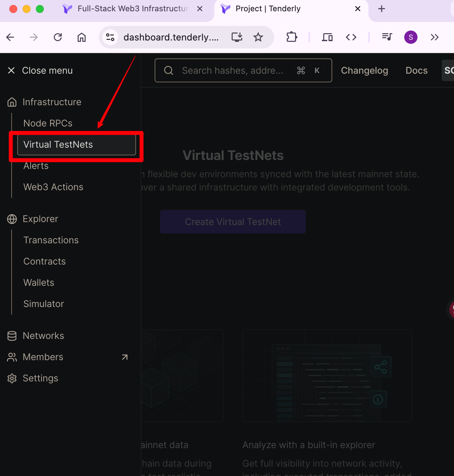Viewport: 454px width, 476px height.
Task: Click the Virtual TestNets page heading
Action: [x=233, y=155]
